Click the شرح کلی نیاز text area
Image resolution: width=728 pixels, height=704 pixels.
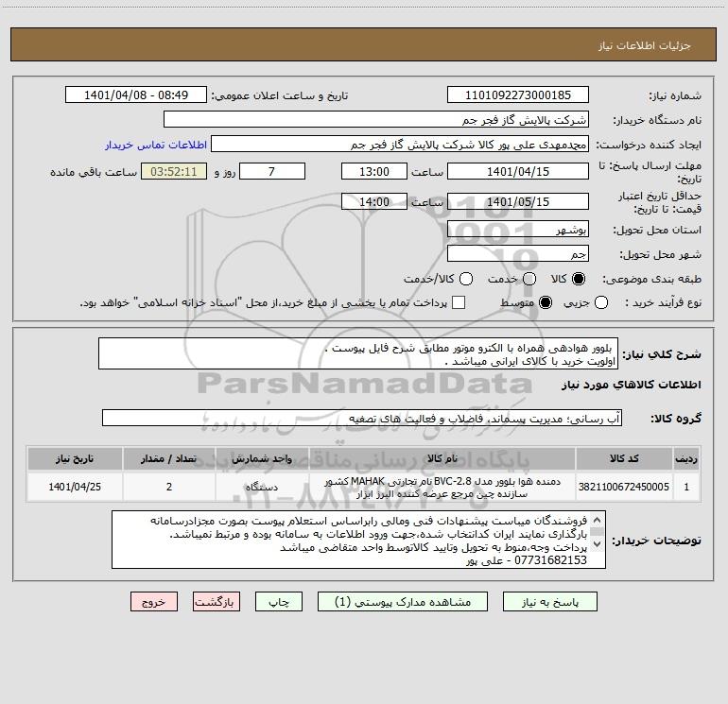[358, 354]
